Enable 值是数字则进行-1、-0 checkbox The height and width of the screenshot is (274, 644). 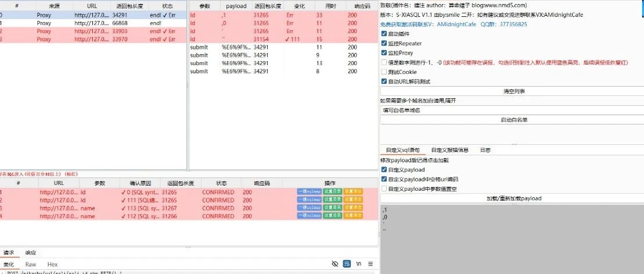384,62
